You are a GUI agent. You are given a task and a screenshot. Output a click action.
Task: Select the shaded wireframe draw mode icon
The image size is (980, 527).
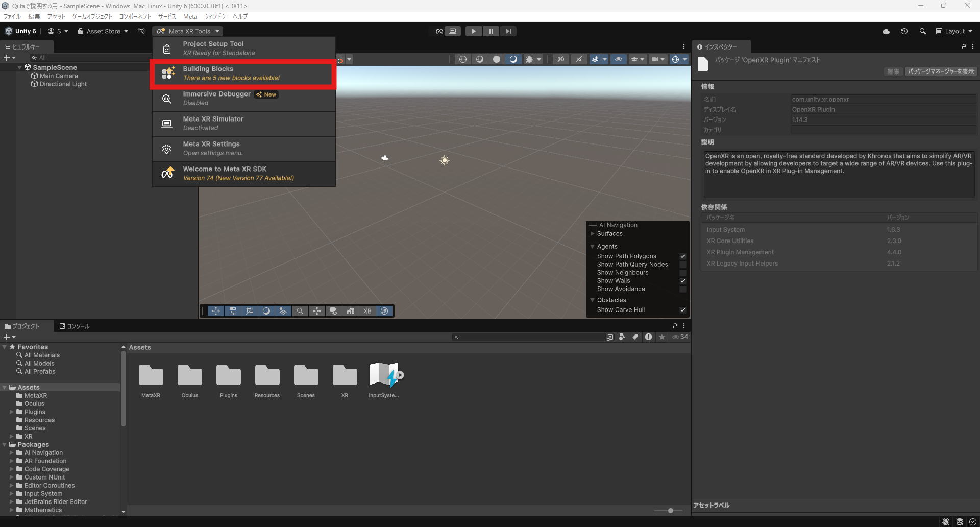coord(480,59)
